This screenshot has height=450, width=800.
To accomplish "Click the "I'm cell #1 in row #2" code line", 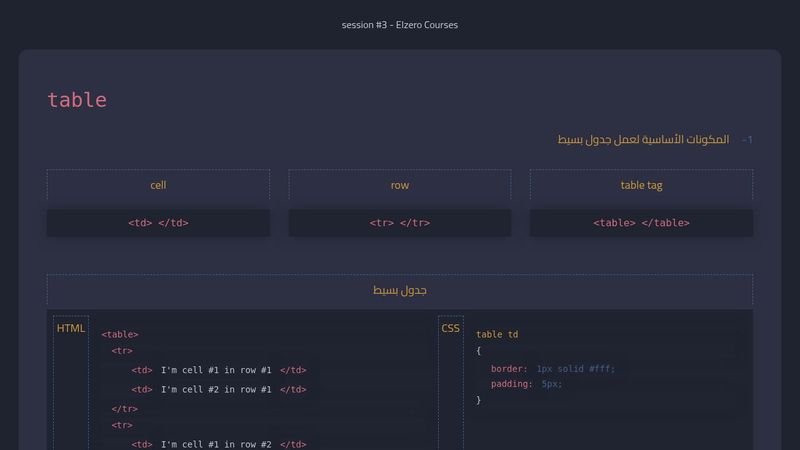I will [218, 445].
